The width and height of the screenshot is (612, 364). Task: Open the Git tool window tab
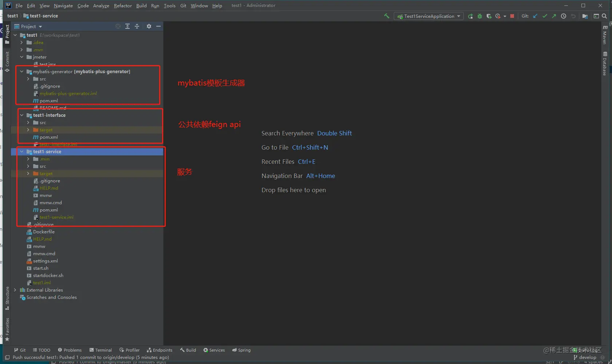(20, 350)
